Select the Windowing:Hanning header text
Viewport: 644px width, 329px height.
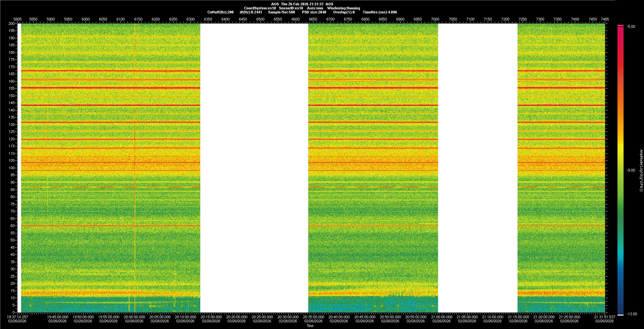(343, 8)
